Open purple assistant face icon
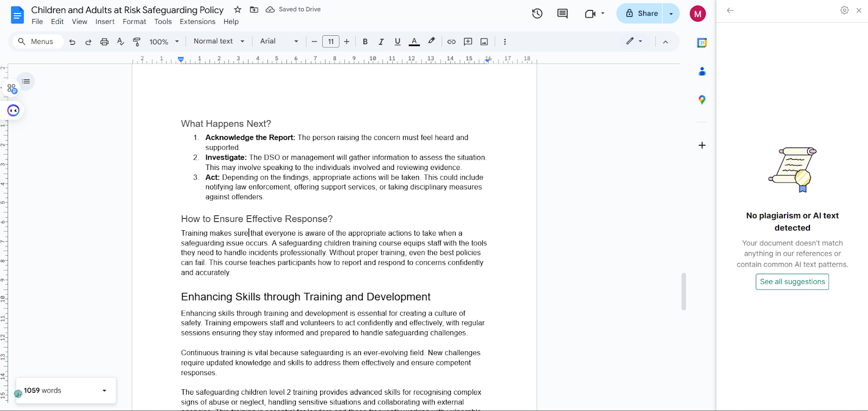 click(x=14, y=111)
